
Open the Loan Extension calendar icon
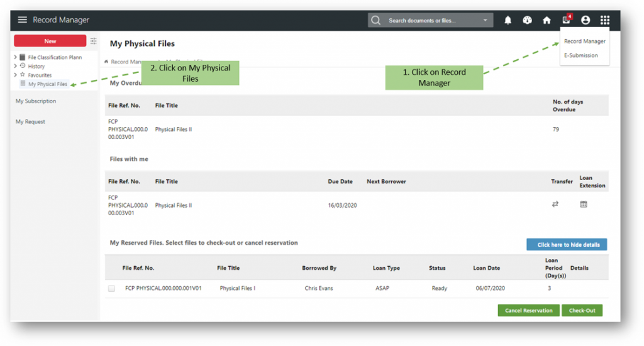pos(584,204)
